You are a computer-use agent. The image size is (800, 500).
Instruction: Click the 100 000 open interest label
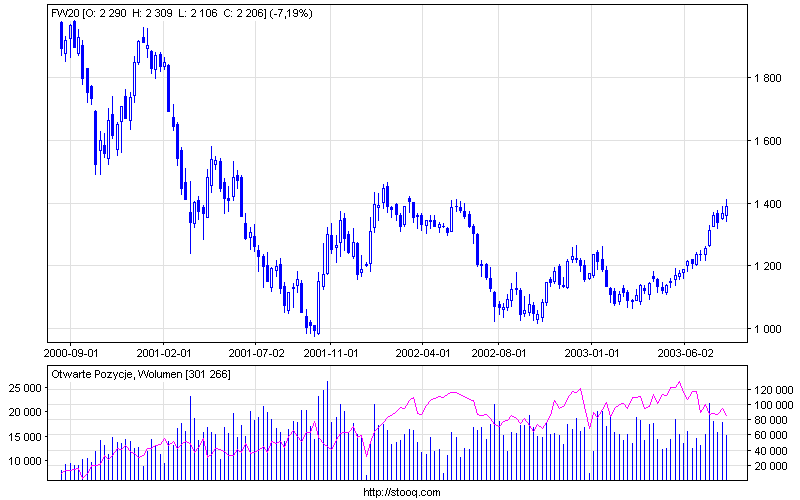pyautogui.click(x=773, y=406)
